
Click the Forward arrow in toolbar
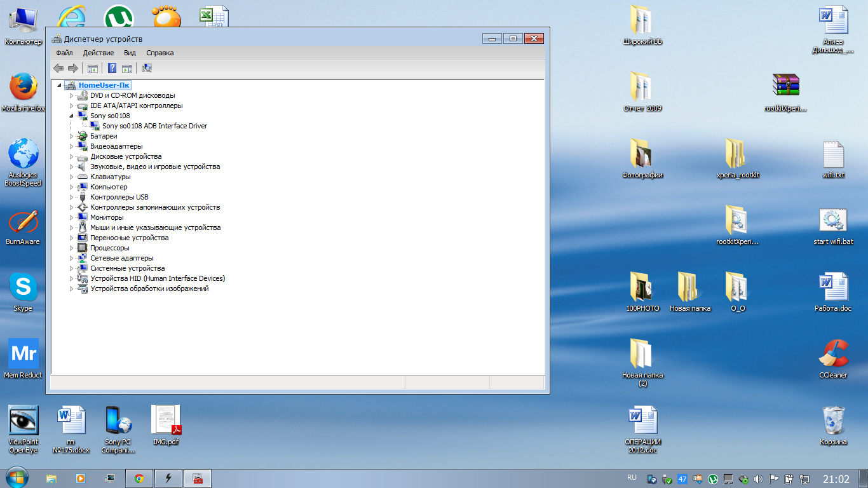click(x=72, y=69)
